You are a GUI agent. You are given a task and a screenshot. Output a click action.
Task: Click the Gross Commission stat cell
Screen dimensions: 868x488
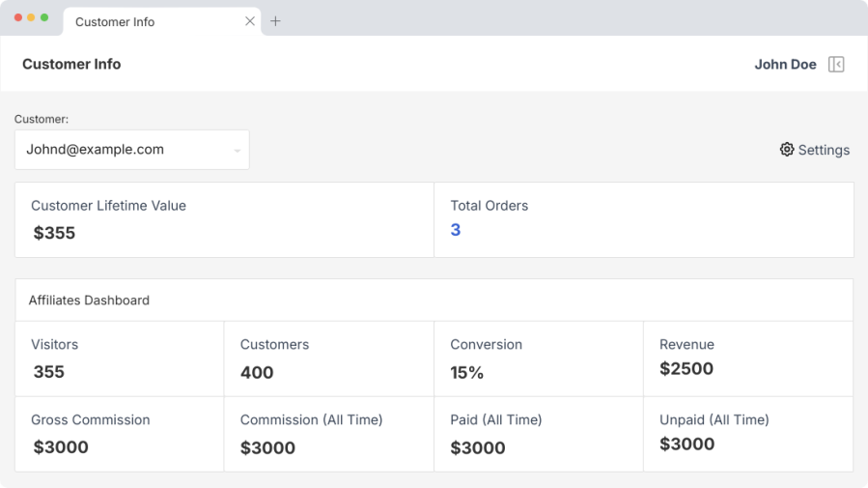(119, 433)
